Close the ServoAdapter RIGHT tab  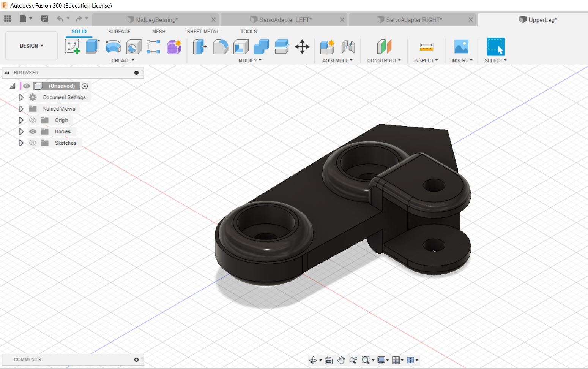pyautogui.click(x=471, y=20)
